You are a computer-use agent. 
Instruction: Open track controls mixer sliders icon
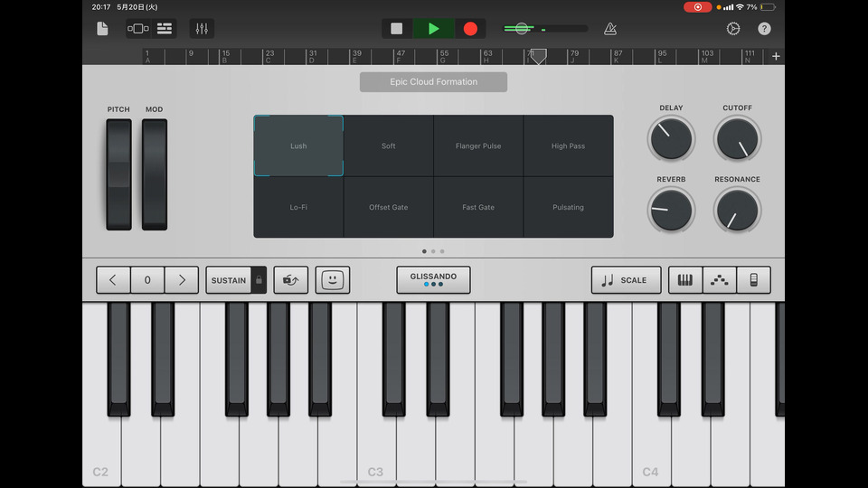[202, 29]
